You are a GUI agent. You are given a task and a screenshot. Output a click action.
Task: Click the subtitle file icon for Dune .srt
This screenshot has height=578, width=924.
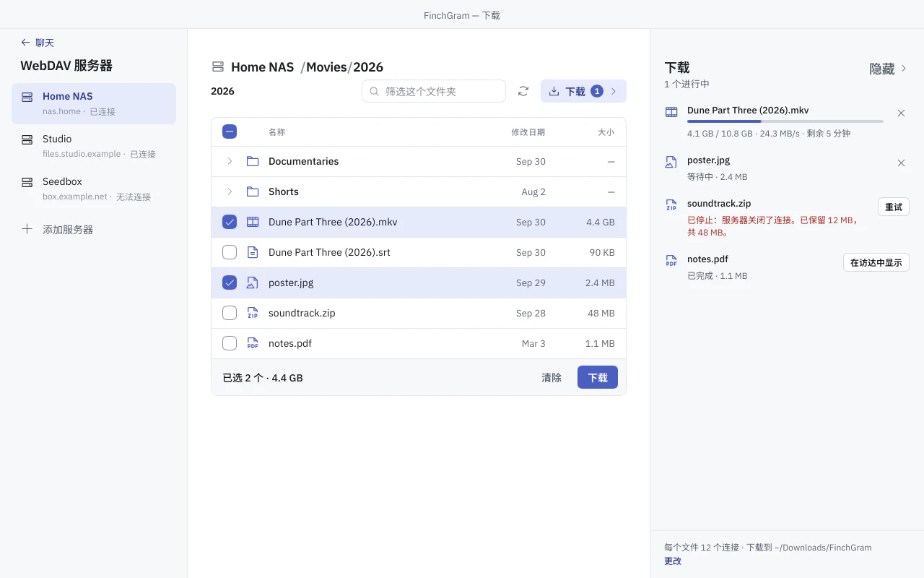coord(253,252)
